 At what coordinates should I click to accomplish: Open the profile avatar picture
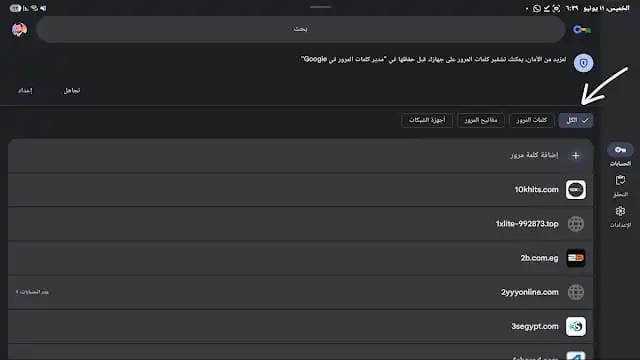pyautogui.click(x=19, y=29)
